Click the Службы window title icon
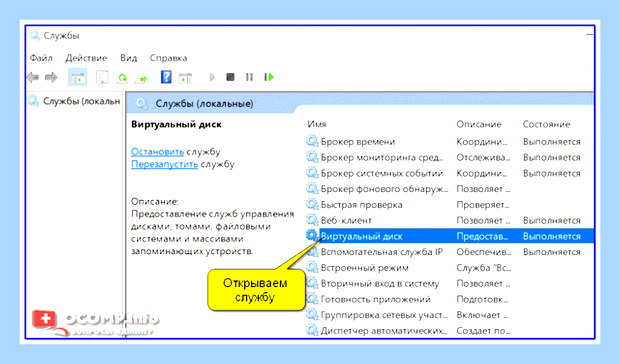The height and width of the screenshot is (364, 620). point(34,35)
